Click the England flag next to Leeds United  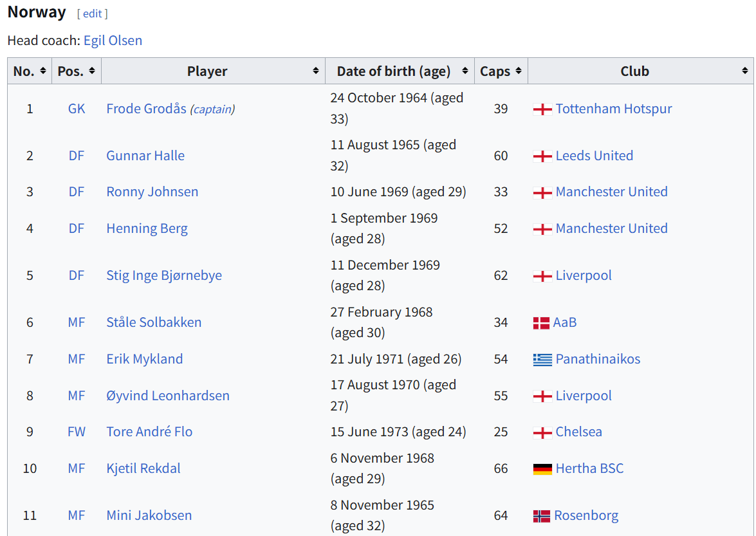[x=542, y=156]
